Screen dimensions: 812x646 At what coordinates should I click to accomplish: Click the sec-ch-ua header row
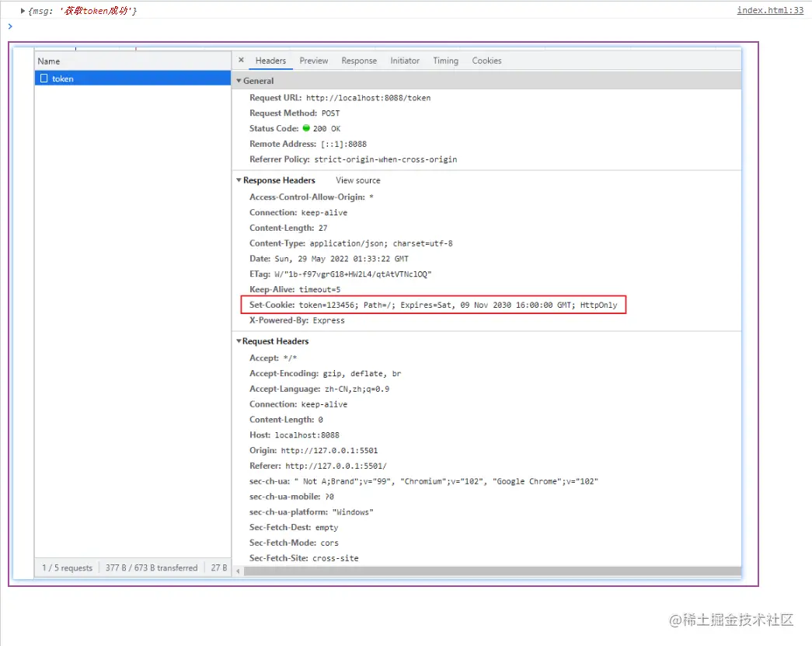click(423, 481)
